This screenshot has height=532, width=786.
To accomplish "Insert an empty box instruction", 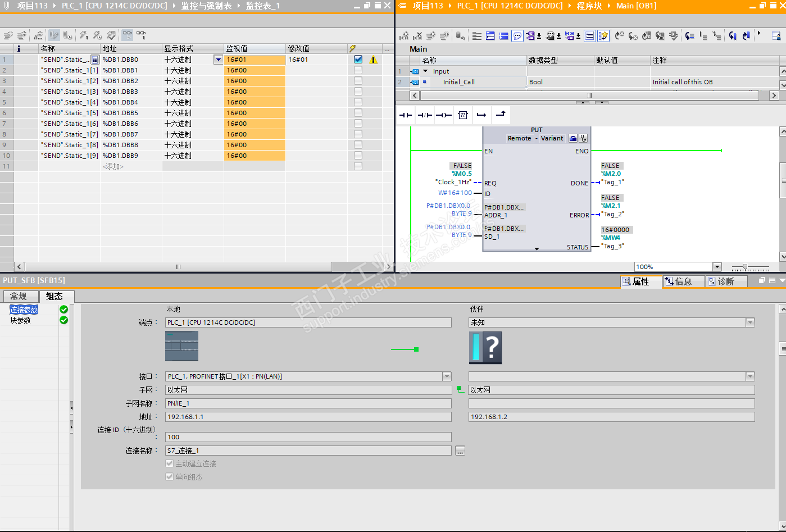I will (x=462, y=115).
